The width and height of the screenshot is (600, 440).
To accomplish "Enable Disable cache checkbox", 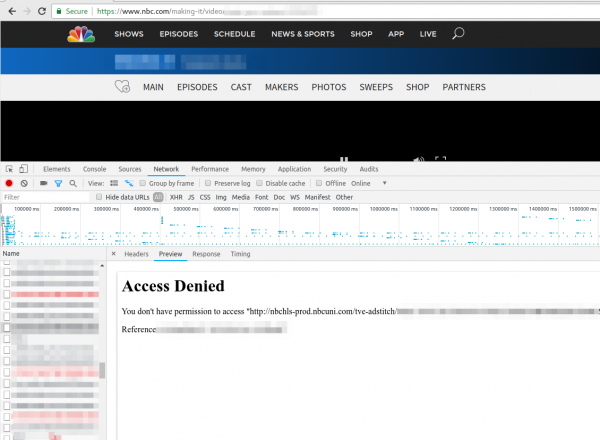I will pyautogui.click(x=259, y=183).
